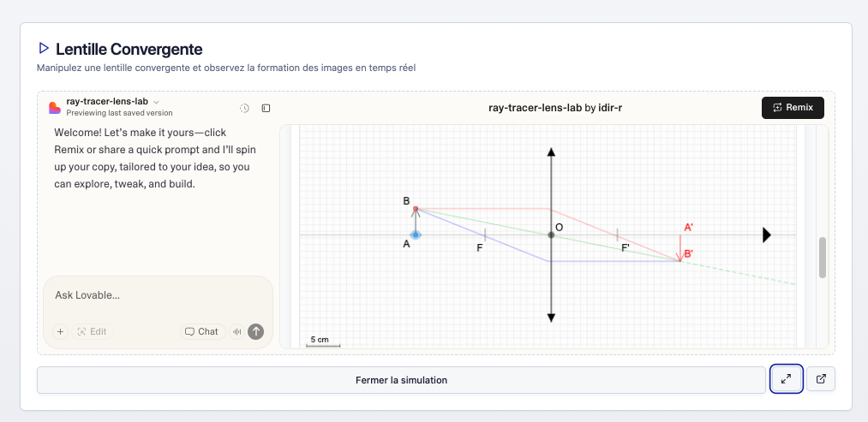Click the voice input waveform icon
This screenshot has height=422, width=868.
click(236, 331)
